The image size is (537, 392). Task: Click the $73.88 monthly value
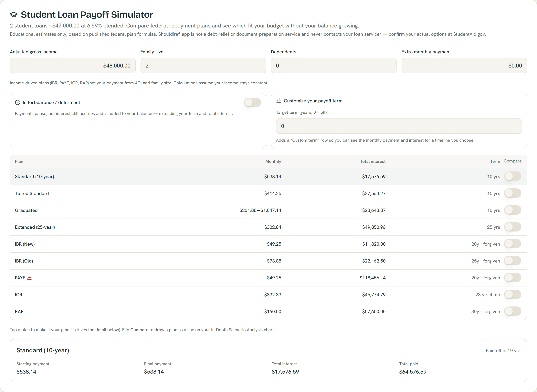coord(274,261)
